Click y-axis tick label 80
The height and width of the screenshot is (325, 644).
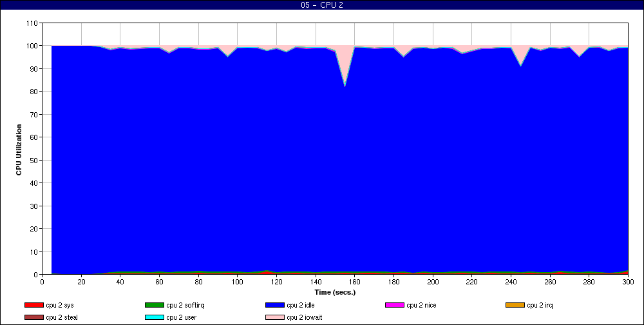tap(33, 92)
